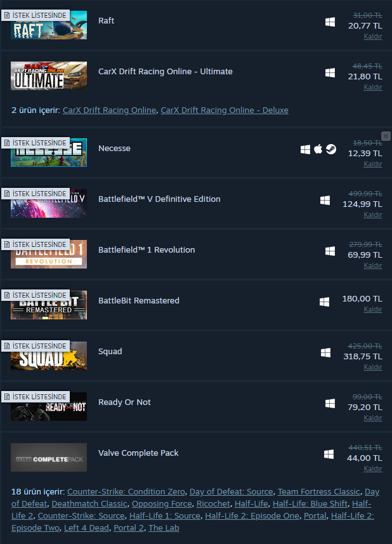Viewport: 392px width, 544px height.
Task: Click the İSTEK LİSTESİNDE badge on Raft
Action: [36, 15]
